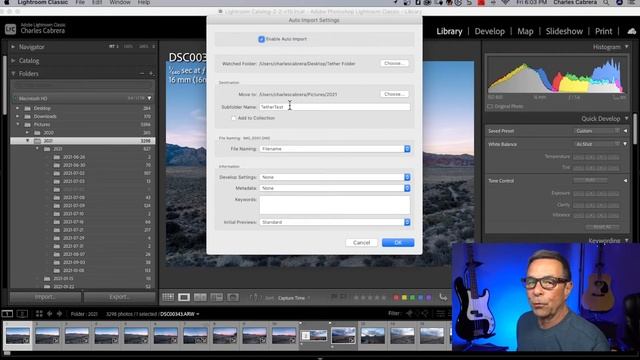The image size is (640, 360).
Task: Switch to Map module
Action: pos(525,31)
